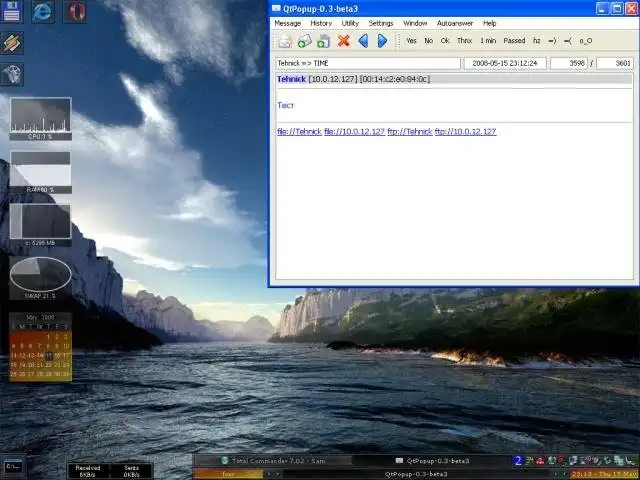This screenshot has width=640, height=480.
Task: Open the History menu
Action: pos(321,23)
